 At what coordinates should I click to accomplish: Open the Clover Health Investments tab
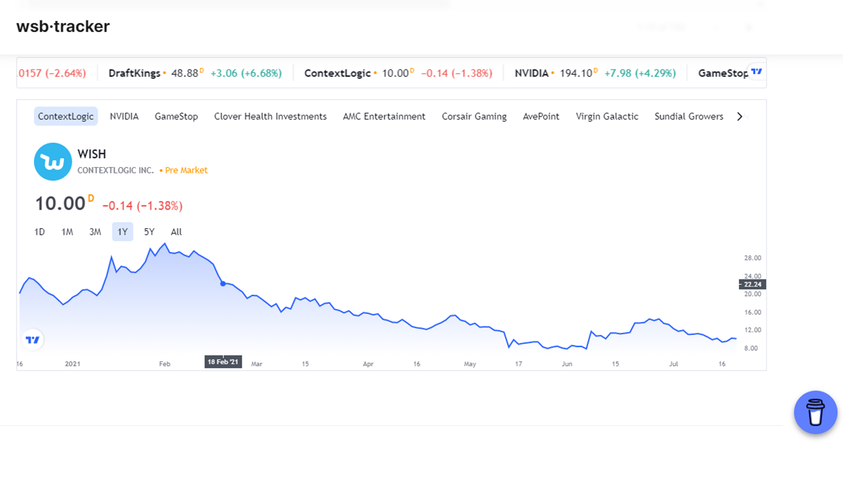pos(270,116)
